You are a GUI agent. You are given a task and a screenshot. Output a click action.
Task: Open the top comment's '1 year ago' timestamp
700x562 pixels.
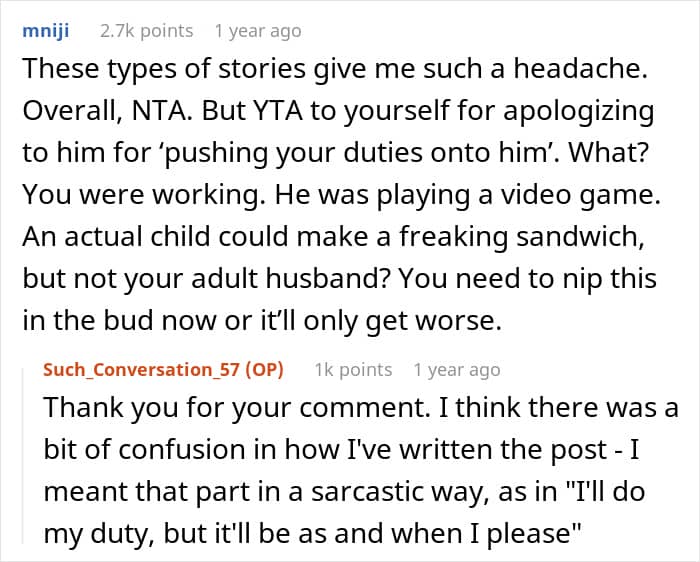(x=258, y=31)
